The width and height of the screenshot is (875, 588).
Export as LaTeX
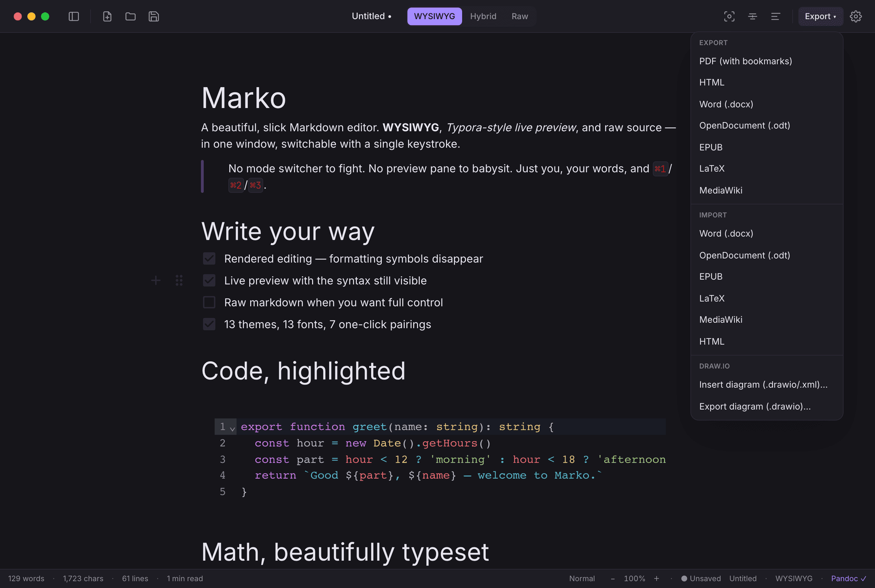point(767,169)
